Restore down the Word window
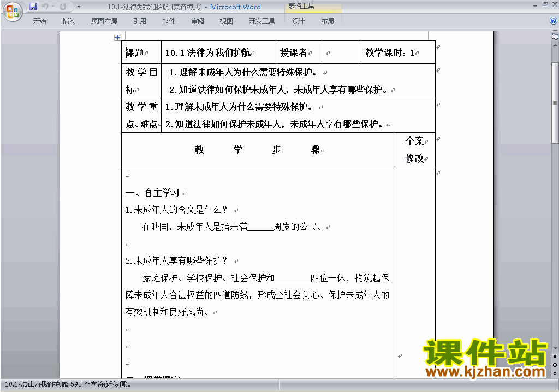 pyautogui.click(x=545, y=4)
